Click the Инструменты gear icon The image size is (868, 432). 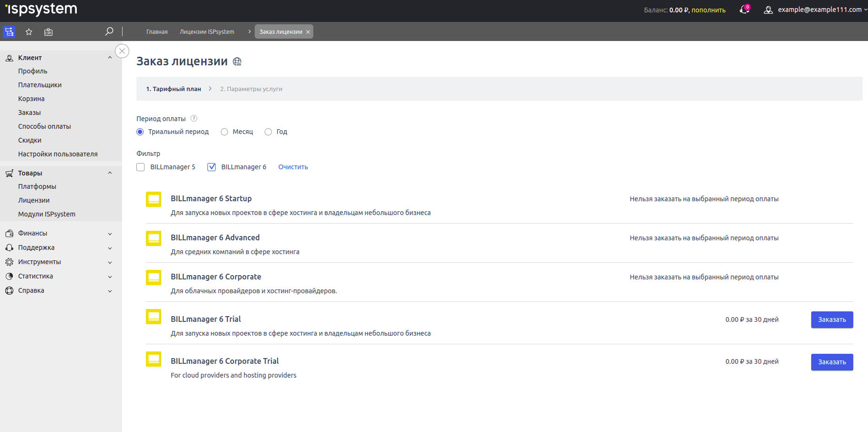(9, 262)
